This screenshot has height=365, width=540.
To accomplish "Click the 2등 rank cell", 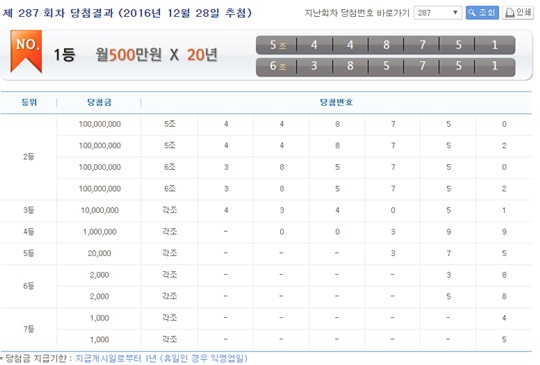I will point(29,157).
